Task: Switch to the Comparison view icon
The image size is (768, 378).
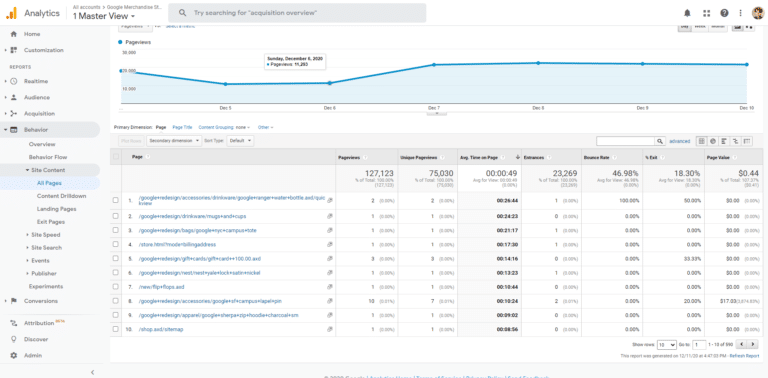Action: pos(735,141)
